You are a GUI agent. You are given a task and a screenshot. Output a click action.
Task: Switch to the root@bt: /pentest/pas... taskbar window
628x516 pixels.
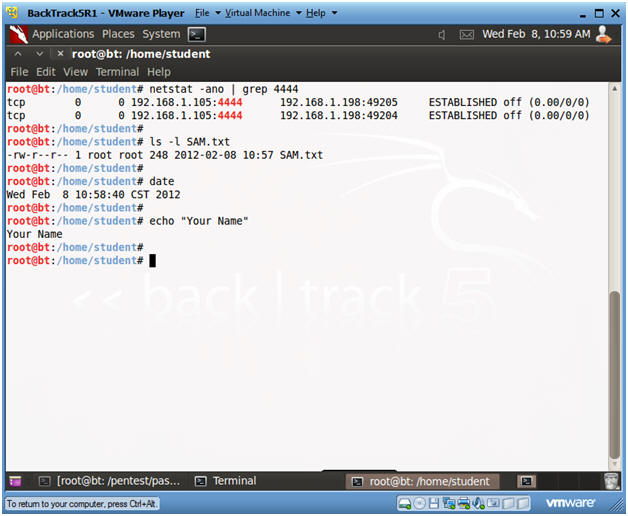[x=110, y=481]
